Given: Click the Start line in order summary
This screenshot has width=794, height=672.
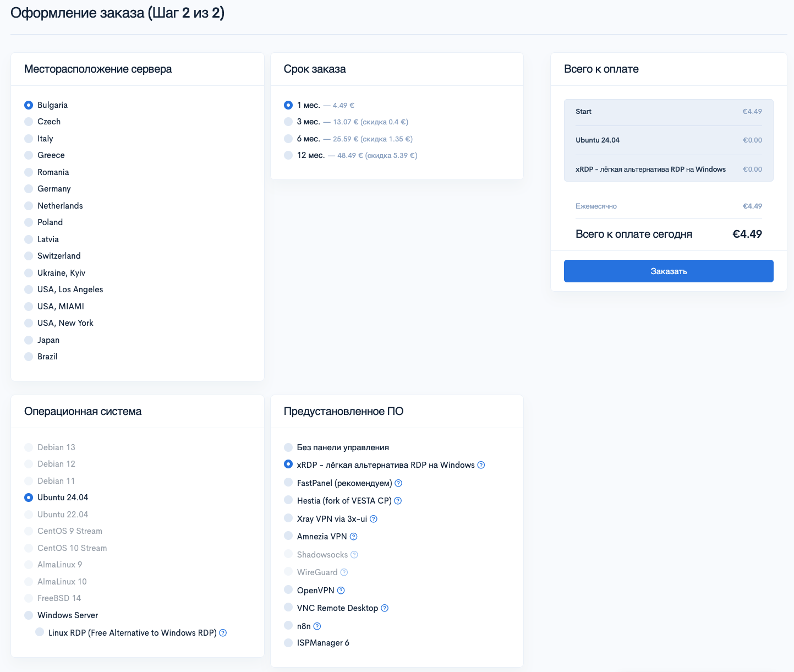Looking at the screenshot, I should [x=669, y=112].
